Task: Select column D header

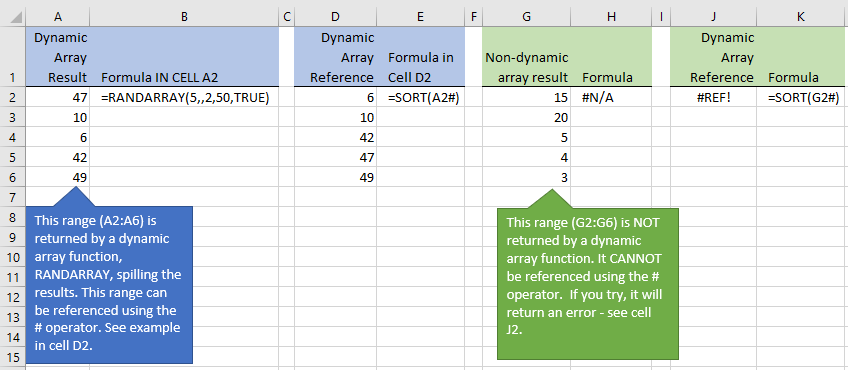Action: (x=335, y=17)
